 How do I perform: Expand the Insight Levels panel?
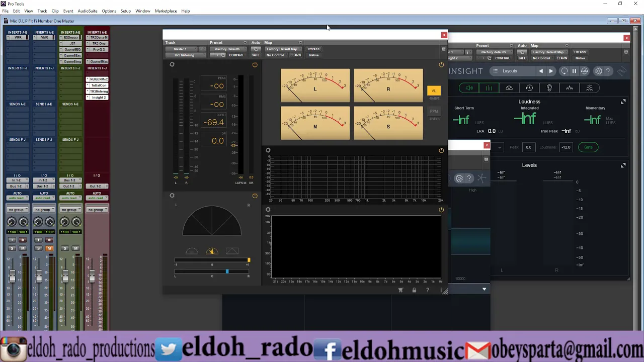click(623, 165)
